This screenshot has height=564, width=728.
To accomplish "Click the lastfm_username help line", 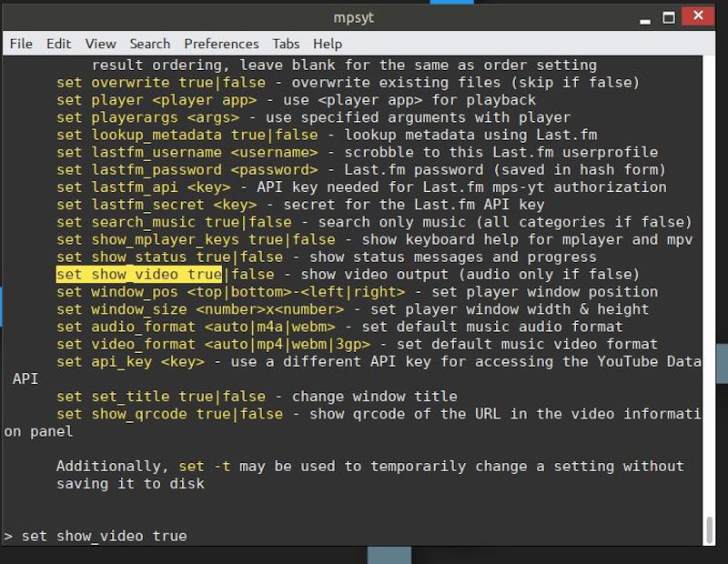I will click(273, 152).
